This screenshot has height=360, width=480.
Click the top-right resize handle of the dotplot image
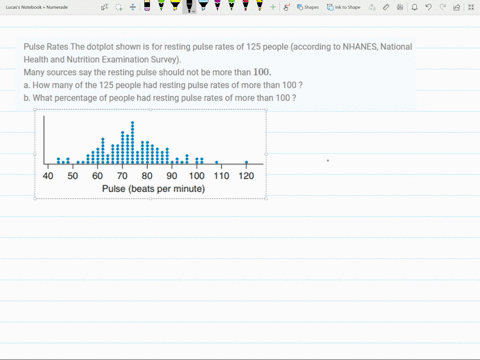[x=266, y=109]
